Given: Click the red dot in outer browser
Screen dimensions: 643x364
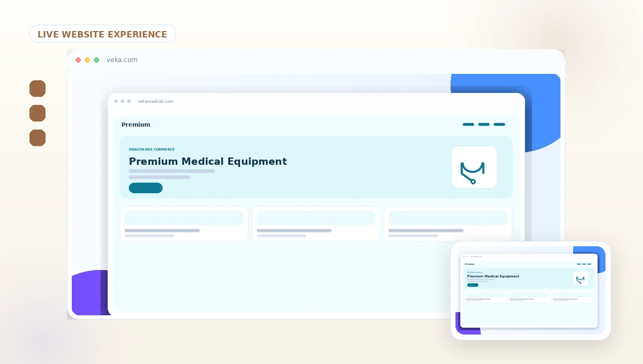Looking at the screenshot, I should tap(78, 60).
